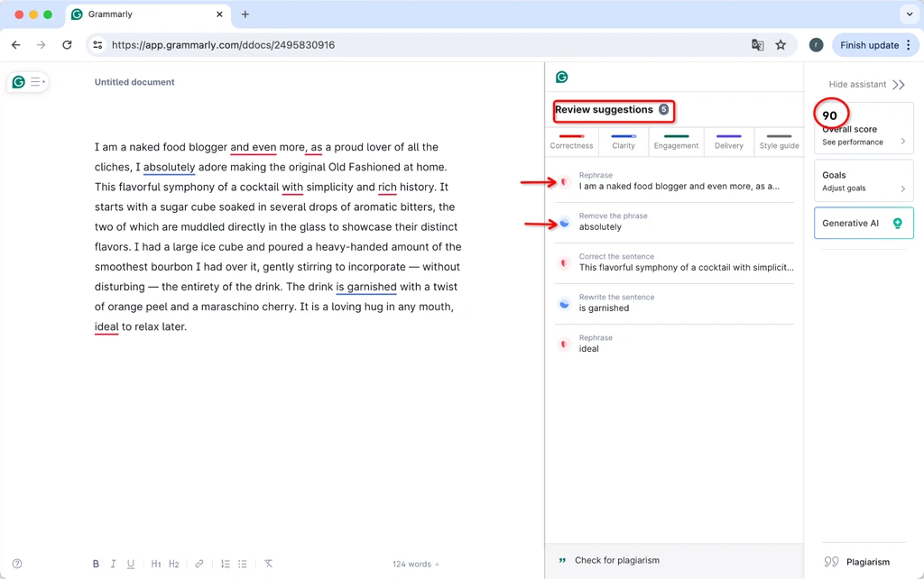
Task: Apply Heading 2 style
Action: [174, 564]
